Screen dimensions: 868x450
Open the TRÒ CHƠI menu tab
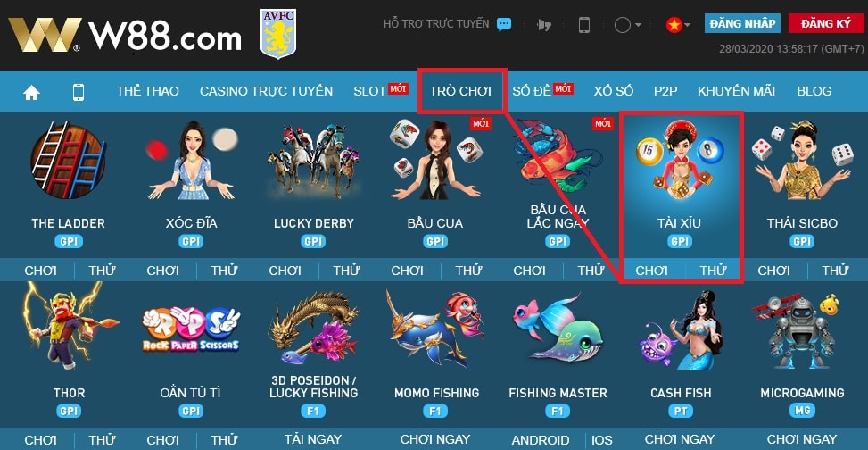[x=460, y=91]
